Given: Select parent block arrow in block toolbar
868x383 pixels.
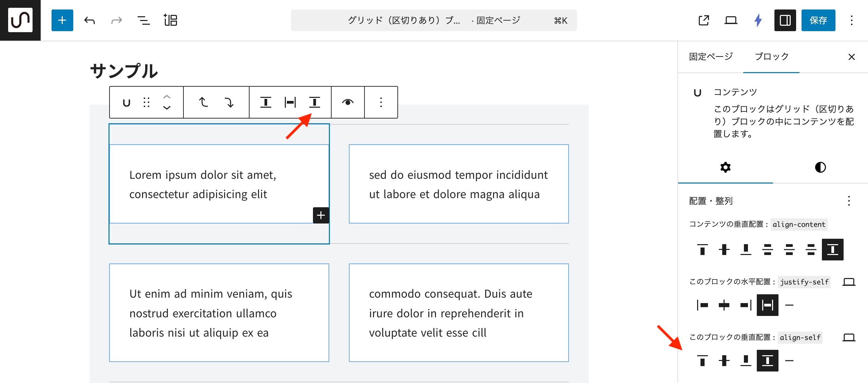Looking at the screenshot, I should coord(203,102).
